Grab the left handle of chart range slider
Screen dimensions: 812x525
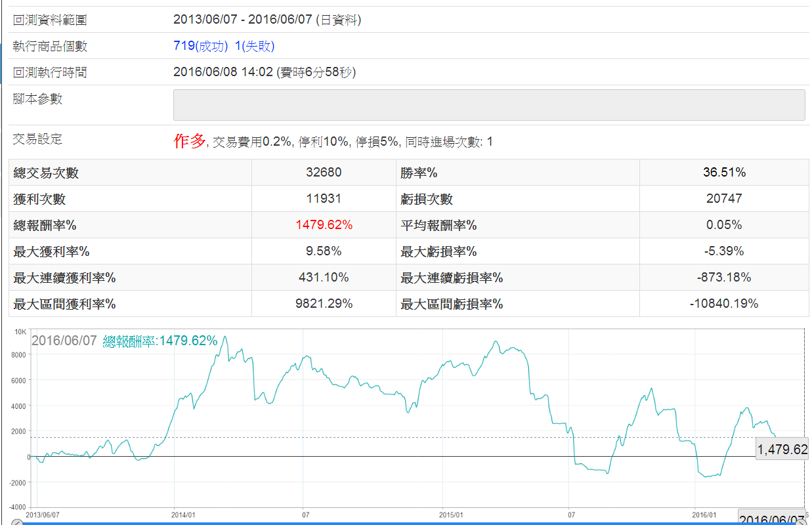pos(17,522)
